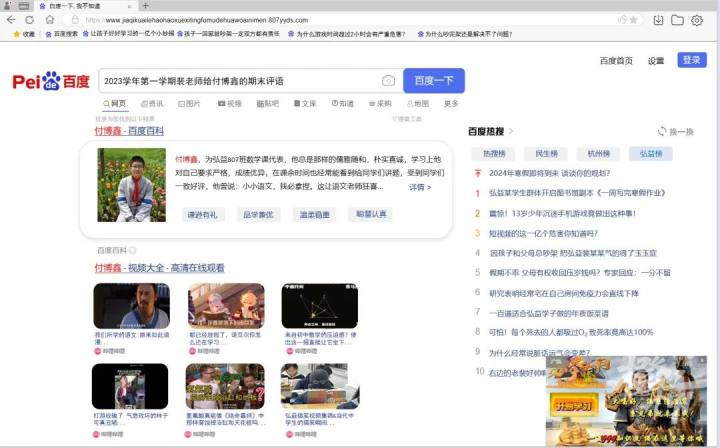The width and height of the screenshot is (720, 448).
Task: Click the 登录 login button
Action: click(x=692, y=60)
